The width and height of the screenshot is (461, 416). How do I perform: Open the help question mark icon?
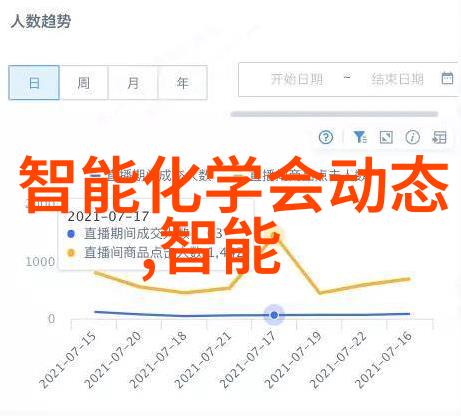[325, 137]
